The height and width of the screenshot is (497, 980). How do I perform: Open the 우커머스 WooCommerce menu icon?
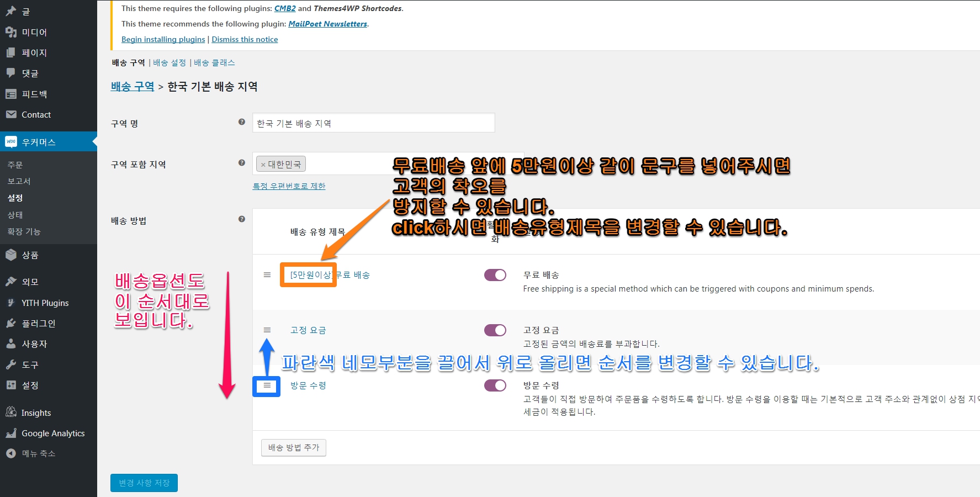(x=11, y=142)
